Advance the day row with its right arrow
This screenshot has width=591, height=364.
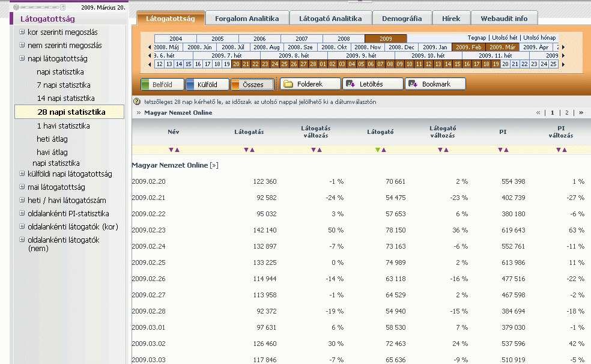coord(563,64)
